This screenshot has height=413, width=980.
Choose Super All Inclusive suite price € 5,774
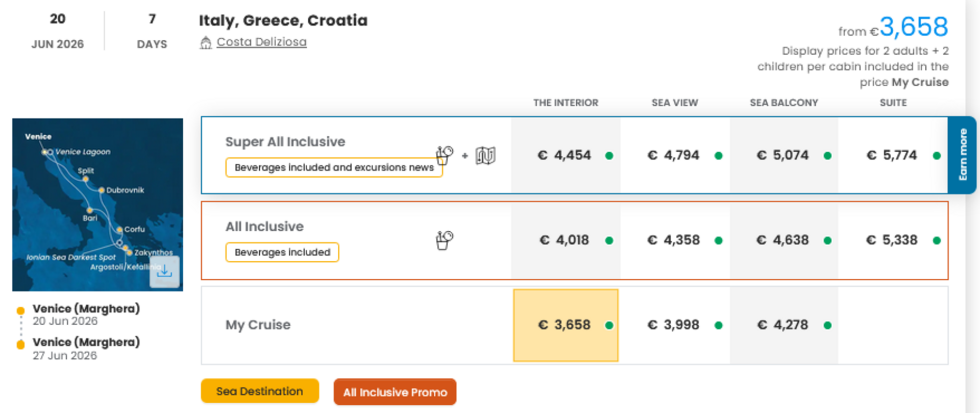pyautogui.click(x=892, y=155)
